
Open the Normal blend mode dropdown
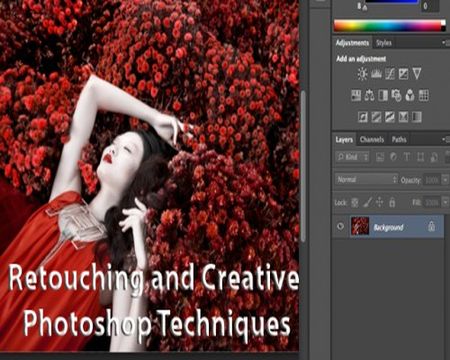pyautogui.click(x=367, y=180)
